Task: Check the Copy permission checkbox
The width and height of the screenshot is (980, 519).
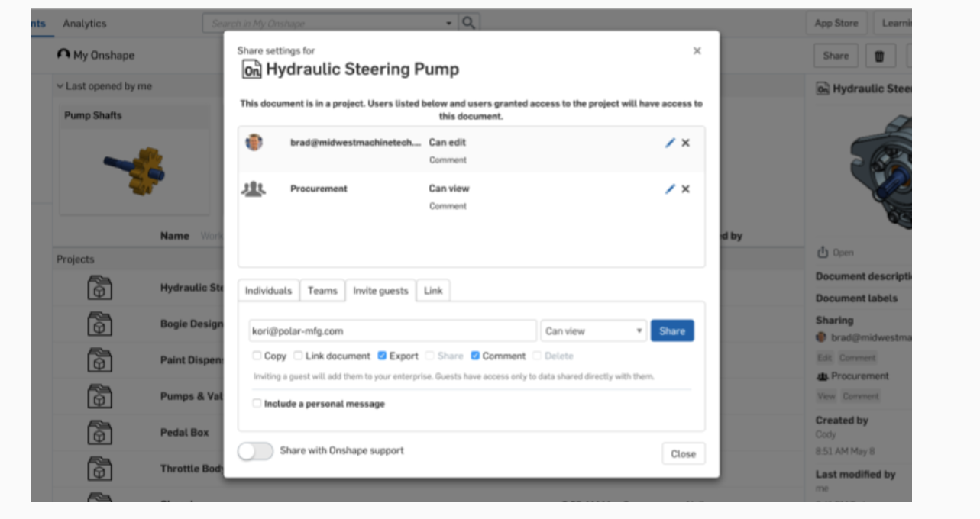Action: coord(257,356)
